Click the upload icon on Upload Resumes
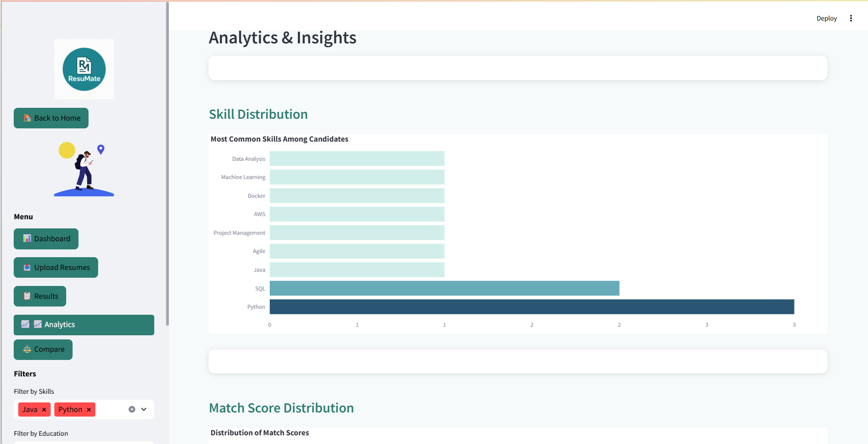 click(x=27, y=267)
